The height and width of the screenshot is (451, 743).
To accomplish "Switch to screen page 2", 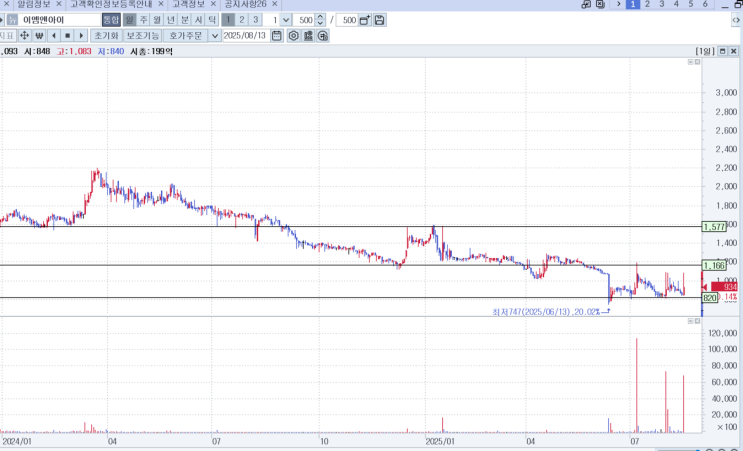I will (x=647, y=4).
